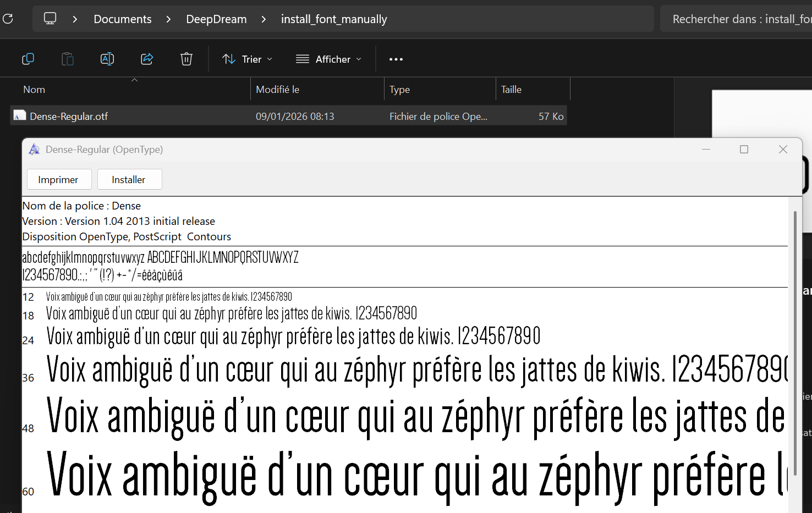Click the Rechercher search field
This screenshot has width=812, height=513.
737,19
